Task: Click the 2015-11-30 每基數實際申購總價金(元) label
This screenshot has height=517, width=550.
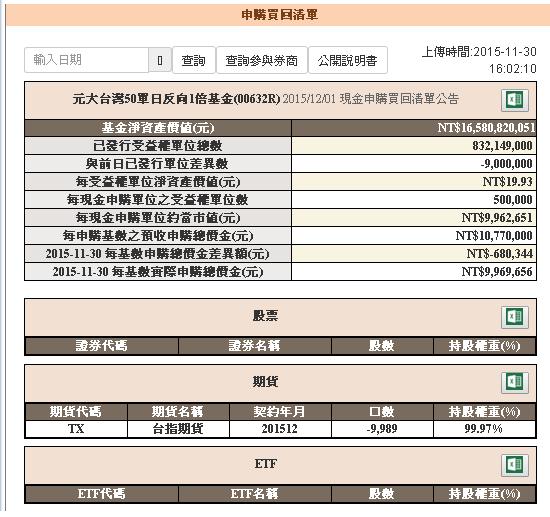Action: (x=158, y=272)
